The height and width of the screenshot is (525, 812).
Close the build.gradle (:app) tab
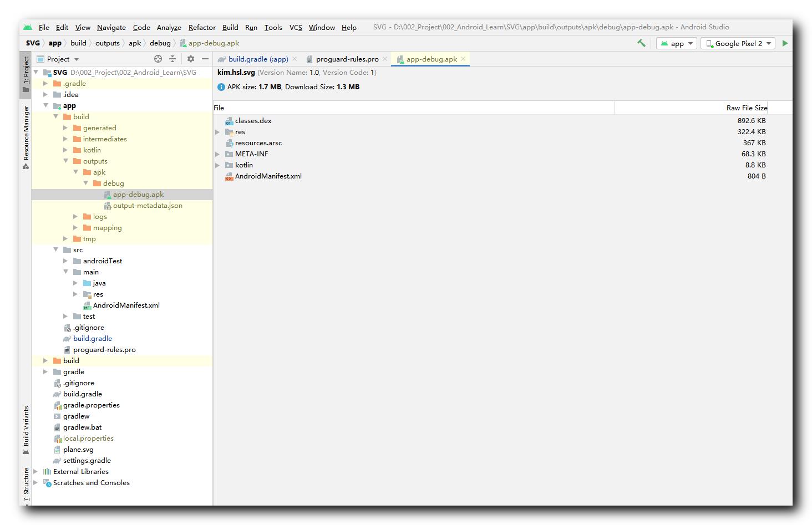click(x=295, y=59)
